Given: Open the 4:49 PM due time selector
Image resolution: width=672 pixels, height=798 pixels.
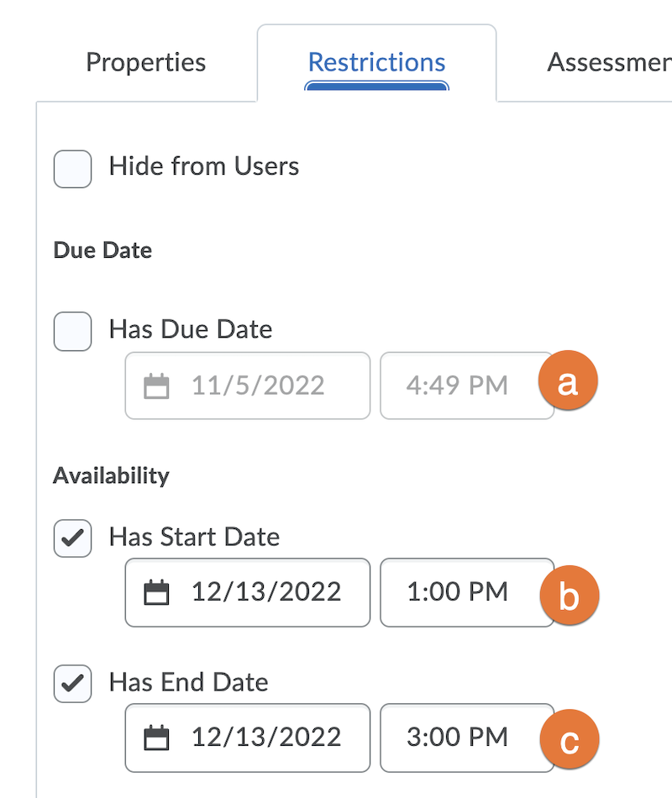Looking at the screenshot, I should pyautogui.click(x=467, y=386).
